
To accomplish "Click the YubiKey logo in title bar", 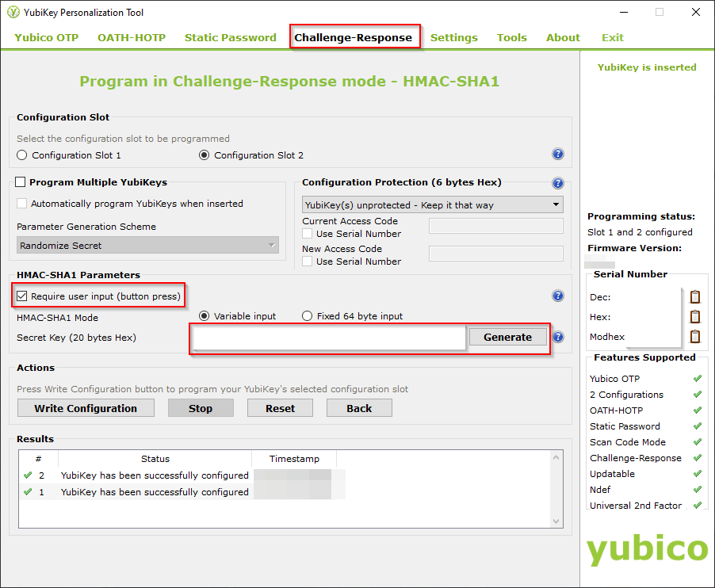I will [x=13, y=13].
